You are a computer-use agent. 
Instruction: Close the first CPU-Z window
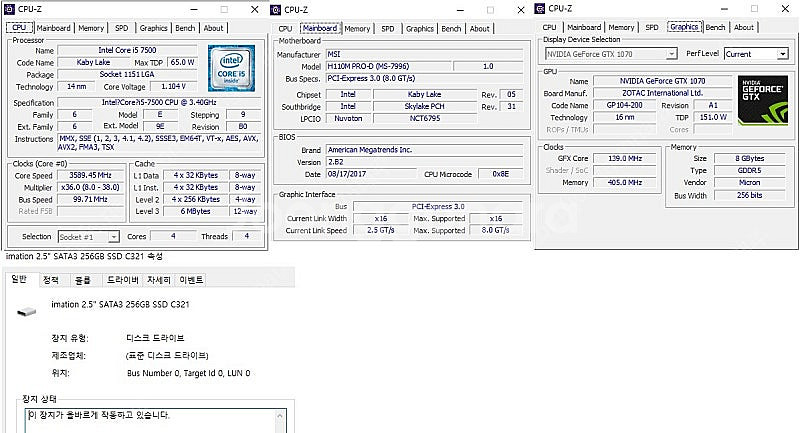tap(255, 9)
